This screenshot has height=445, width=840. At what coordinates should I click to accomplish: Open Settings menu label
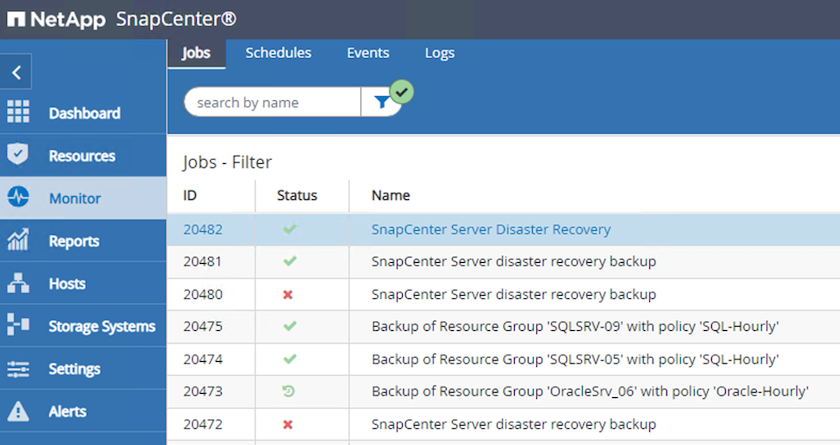(x=74, y=369)
